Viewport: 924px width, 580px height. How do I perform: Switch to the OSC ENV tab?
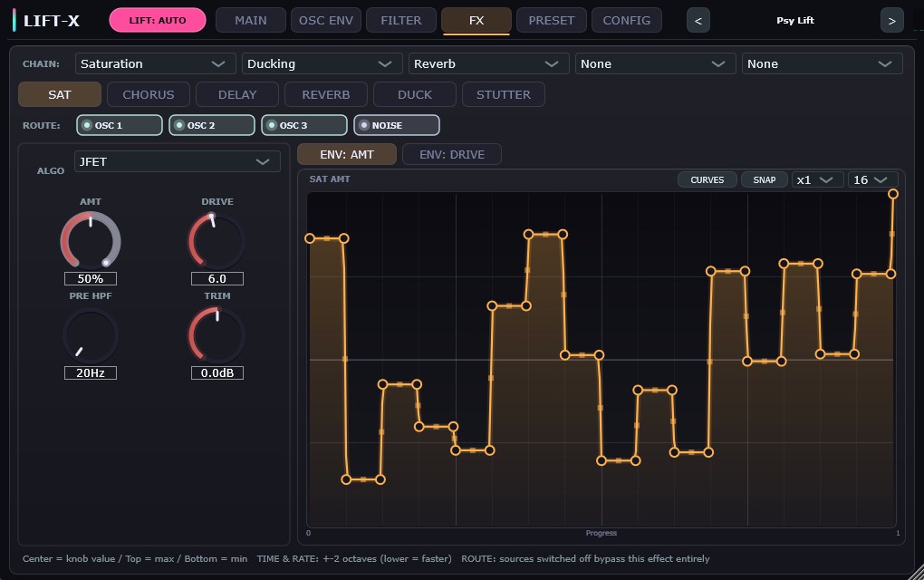click(x=326, y=20)
